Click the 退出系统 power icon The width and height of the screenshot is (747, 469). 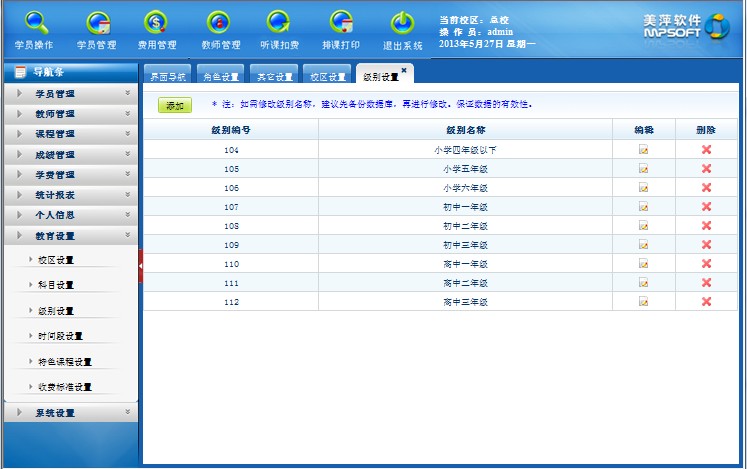tap(402, 29)
